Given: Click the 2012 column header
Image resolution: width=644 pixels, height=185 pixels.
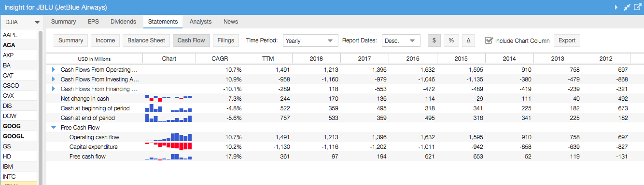Looking at the screenshot, I should pos(606,59).
